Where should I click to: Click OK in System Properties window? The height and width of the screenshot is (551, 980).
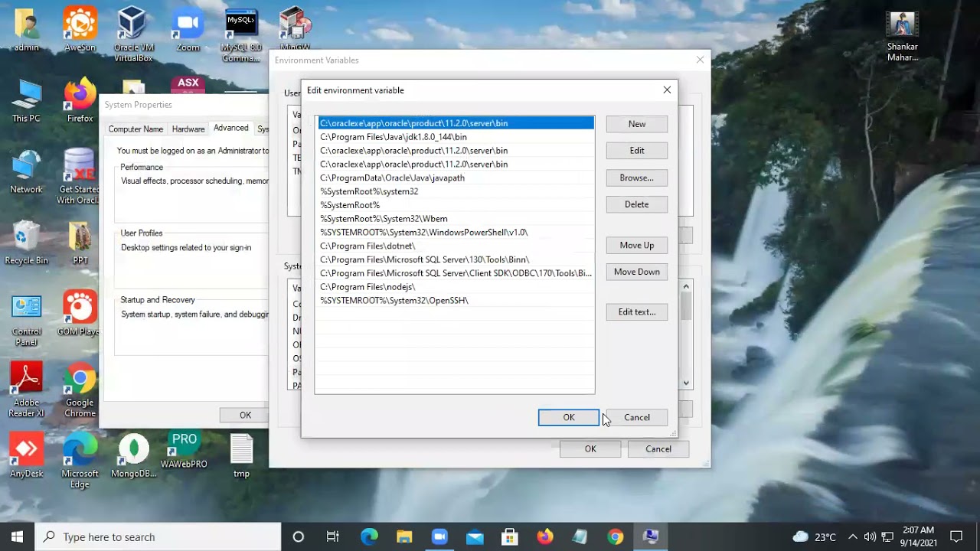pos(245,415)
